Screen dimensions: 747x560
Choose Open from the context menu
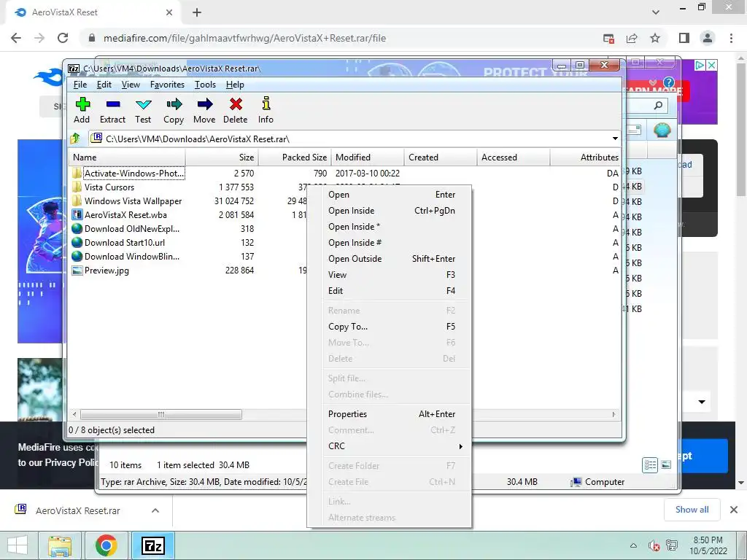tap(390, 194)
